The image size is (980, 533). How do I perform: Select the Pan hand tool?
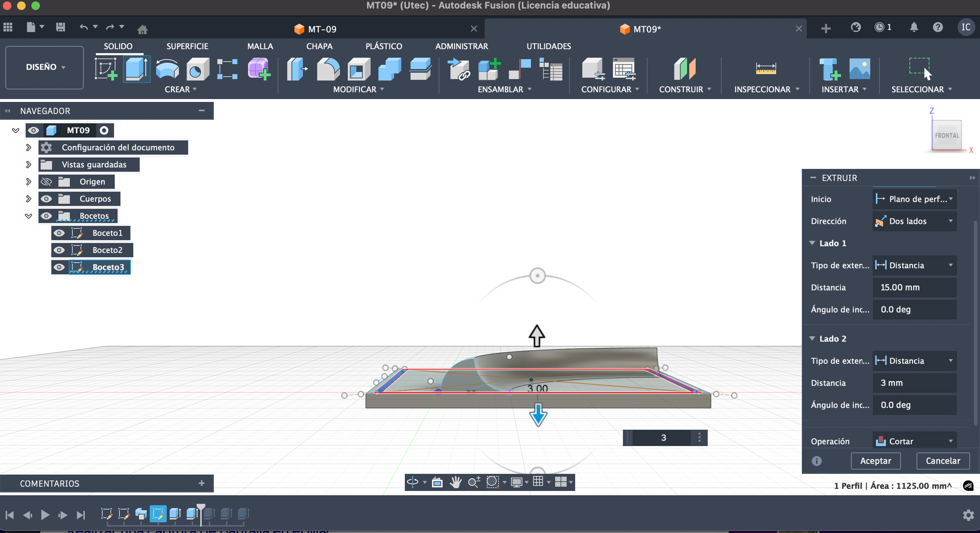(455, 482)
